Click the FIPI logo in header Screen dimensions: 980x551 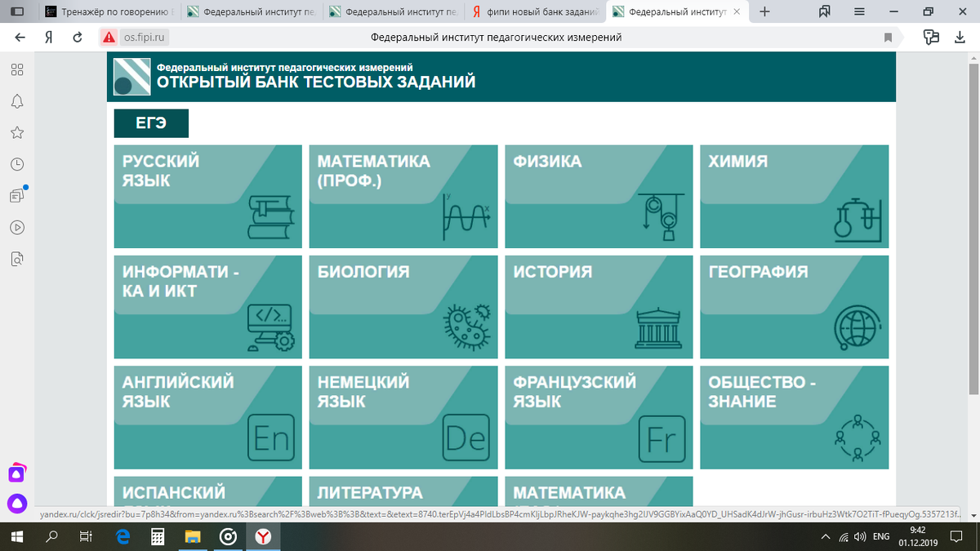131,78
